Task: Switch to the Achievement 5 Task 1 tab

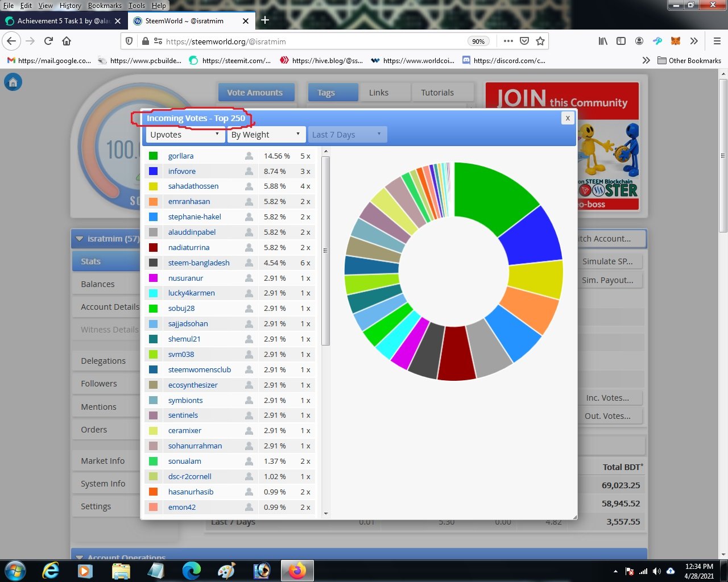Action: (x=63, y=20)
